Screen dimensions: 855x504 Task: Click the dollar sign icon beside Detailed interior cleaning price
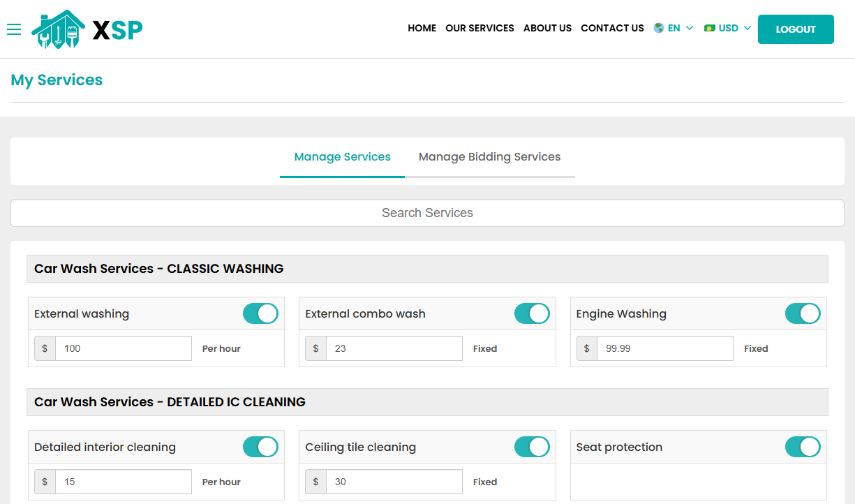point(44,481)
